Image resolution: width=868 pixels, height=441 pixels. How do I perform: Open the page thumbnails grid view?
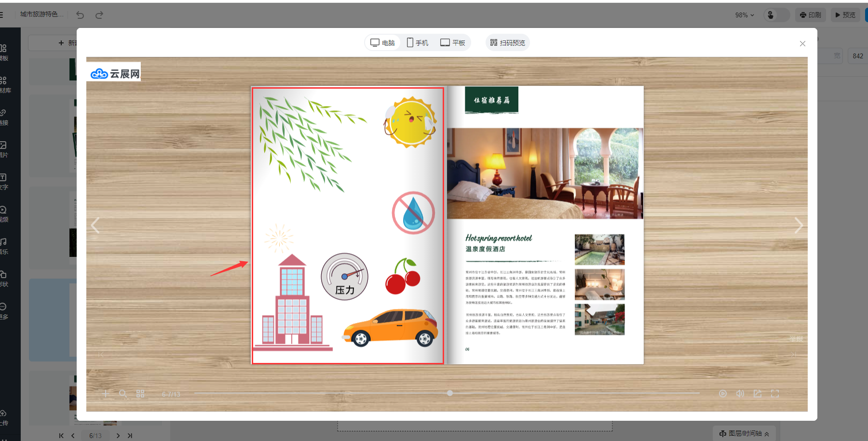click(140, 394)
